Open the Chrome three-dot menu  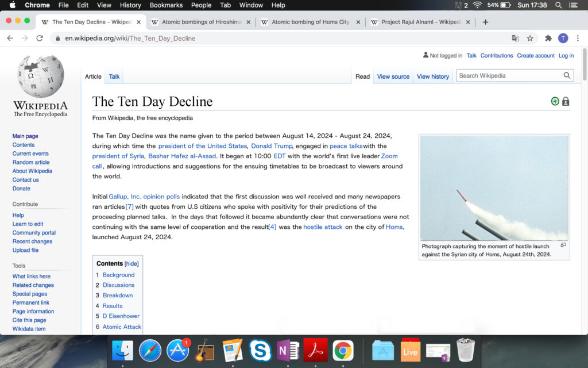click(x=578, y=39)
